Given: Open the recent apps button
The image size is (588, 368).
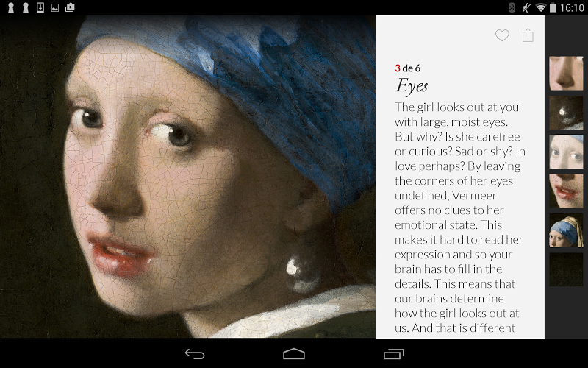Looking at the screenshot, I should pos(394,354).
